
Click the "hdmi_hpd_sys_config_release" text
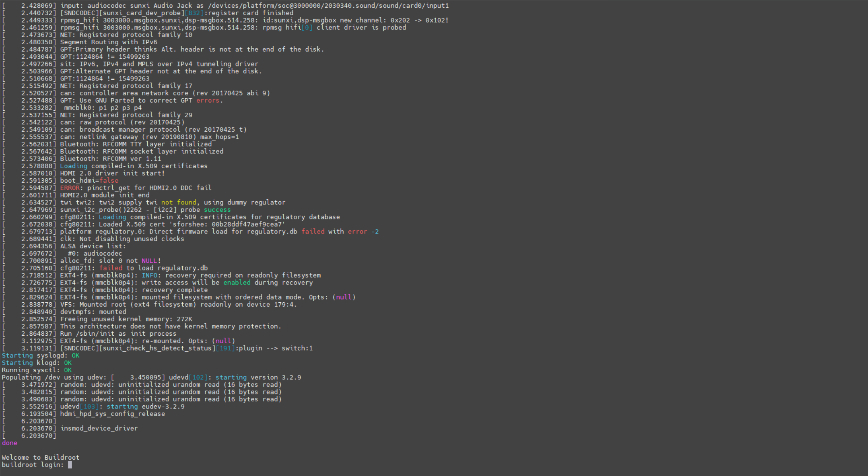click(x=112, y=414)
